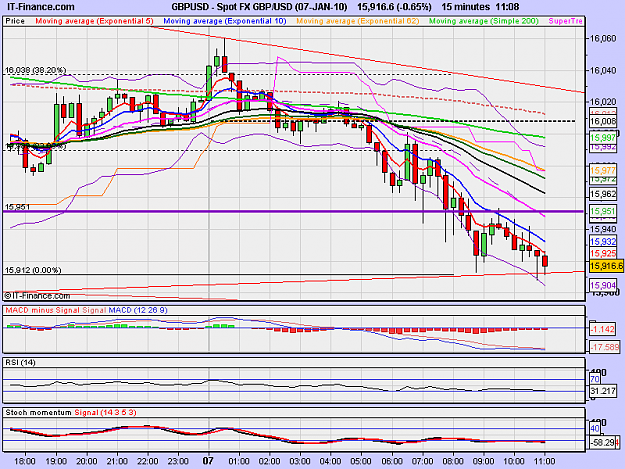Click the 06:00 time axis label

coord(392,461)
